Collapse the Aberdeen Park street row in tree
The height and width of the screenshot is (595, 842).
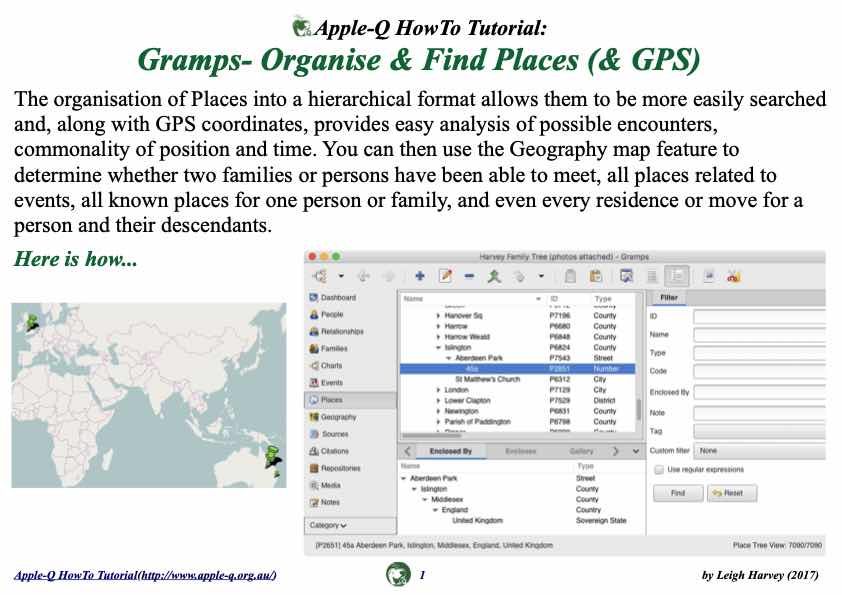[449, 358]
